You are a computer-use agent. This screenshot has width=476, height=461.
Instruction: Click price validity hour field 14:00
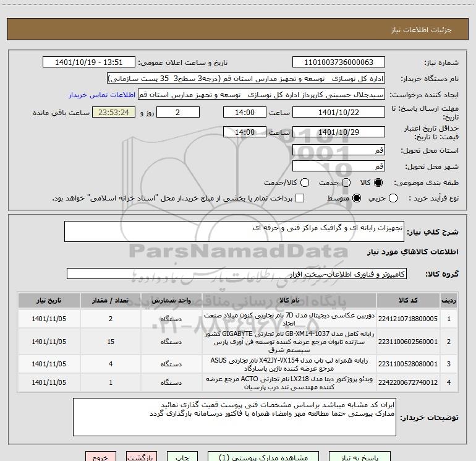pyautogui.click(x=245, y=132)
